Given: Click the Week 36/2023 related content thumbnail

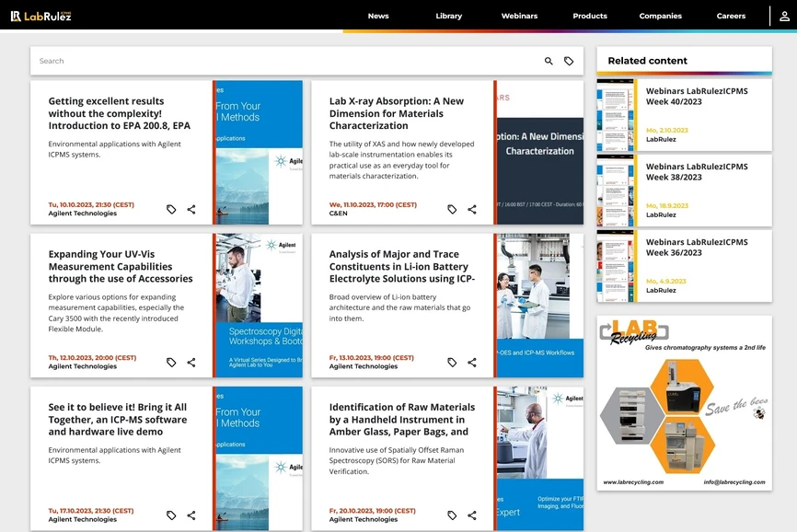Looking at the screenshot, I should pos(616,266).
